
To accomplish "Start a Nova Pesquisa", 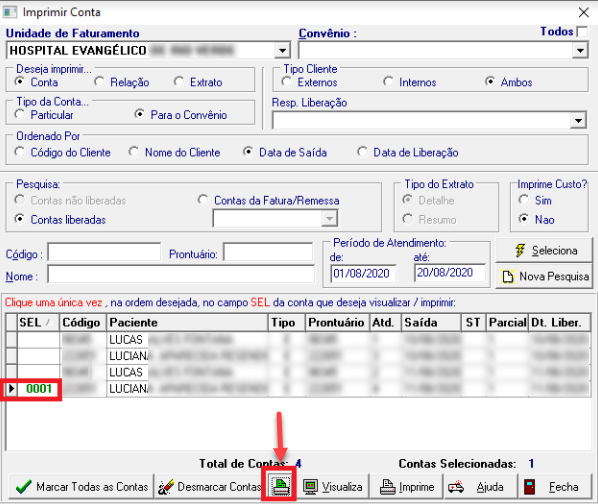I will (544, 276).
